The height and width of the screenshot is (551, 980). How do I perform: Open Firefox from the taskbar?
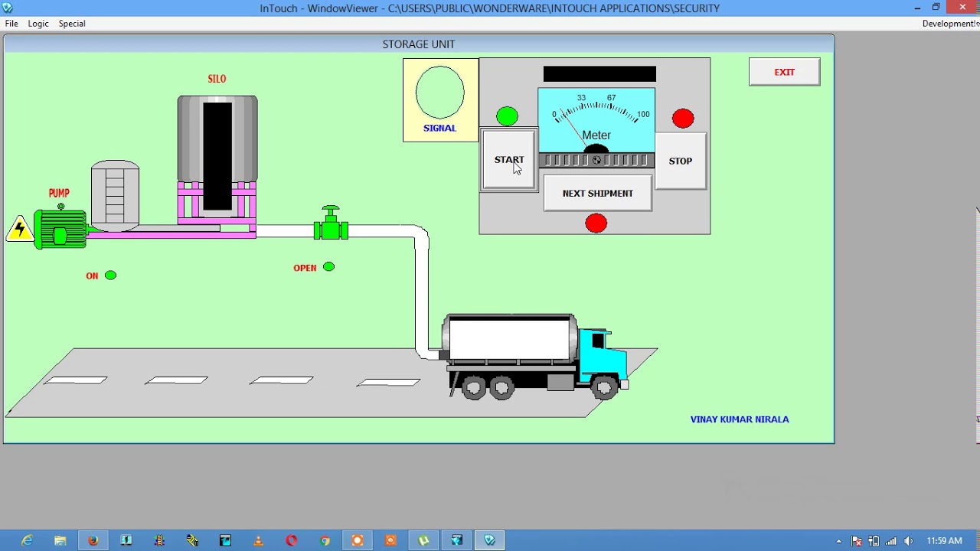(x=93, y=541)
